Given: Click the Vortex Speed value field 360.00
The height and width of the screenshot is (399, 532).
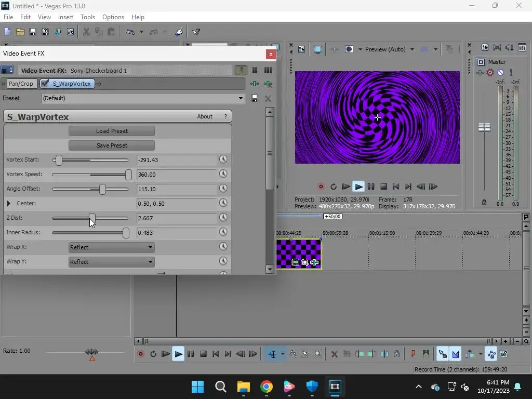Looking at the screenshot, I should point(177,175).
